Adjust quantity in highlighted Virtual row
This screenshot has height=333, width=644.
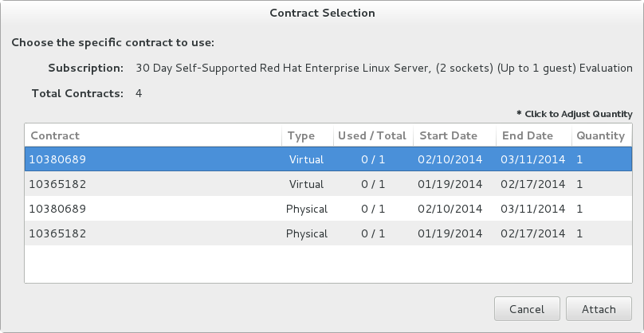[580, 159]
